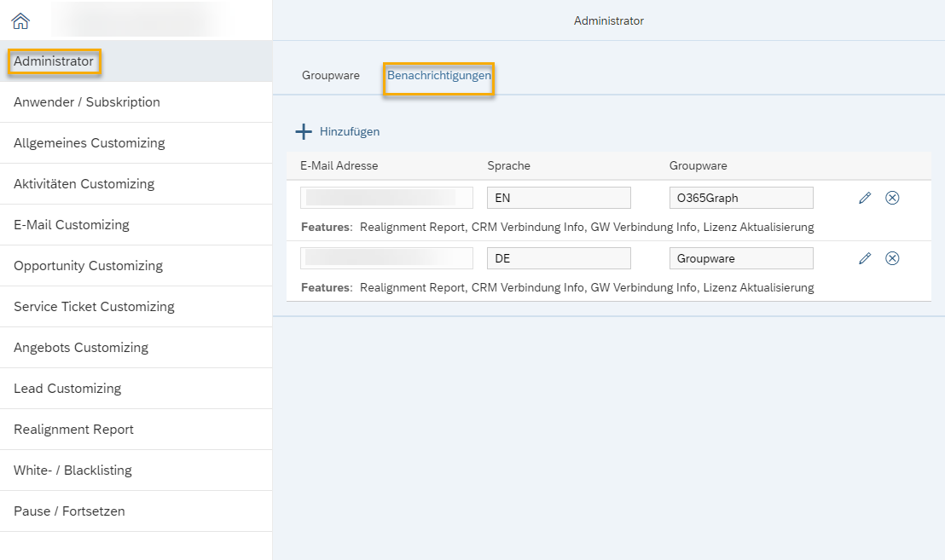The height and width of the screenshot is (560, 945).
Task: Click the plus icon next to Hinzufügen
Action: pos(304,131)
